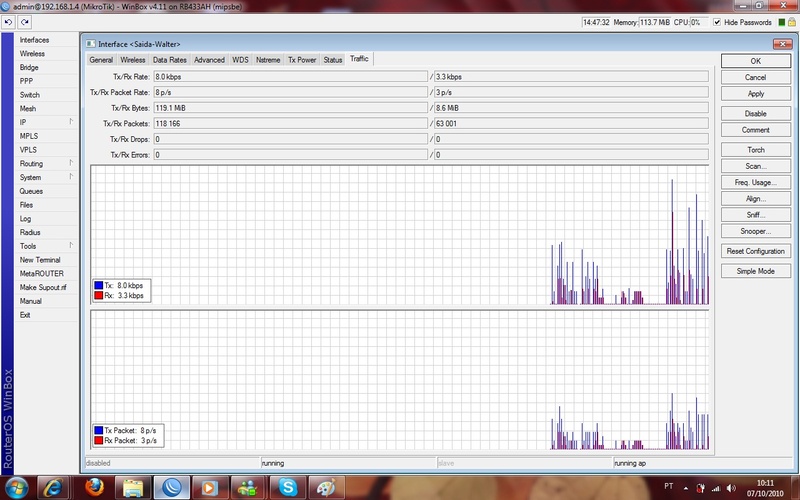Screen dimensions: 800x500
Task: Open Freq. Usage... tool
Action: 756,182
